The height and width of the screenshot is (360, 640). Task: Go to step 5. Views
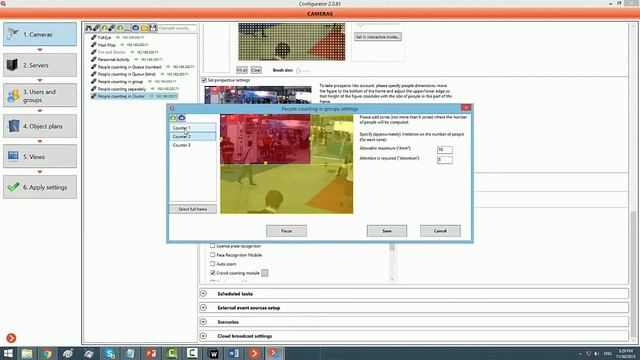tap(40, 156)
